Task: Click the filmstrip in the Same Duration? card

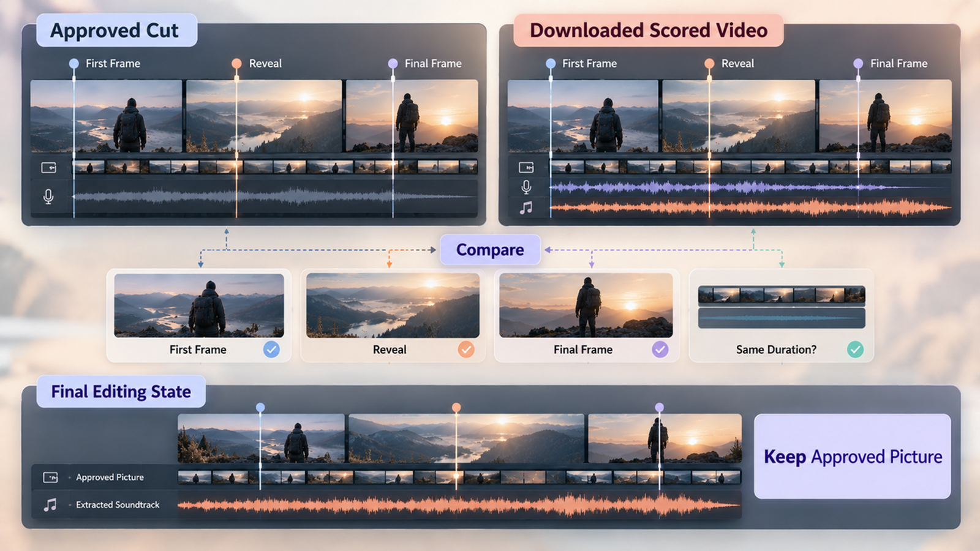Action: (782, 295)
